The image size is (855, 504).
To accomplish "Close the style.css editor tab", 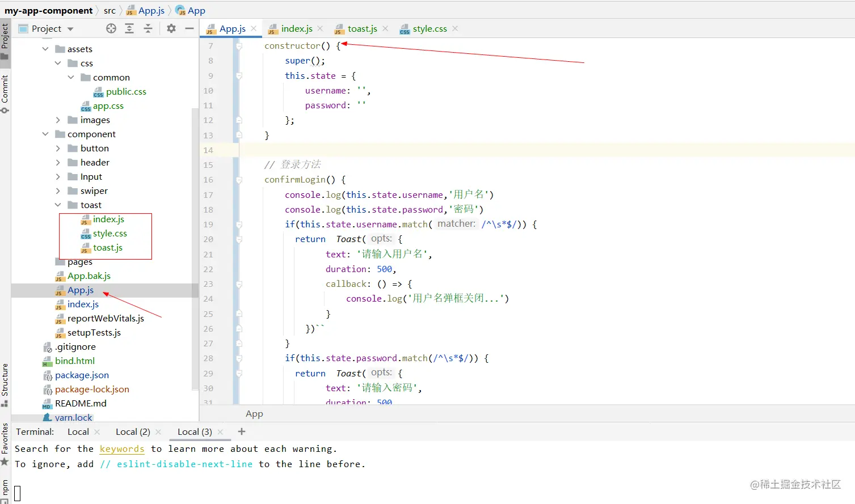I will (455, 28).
